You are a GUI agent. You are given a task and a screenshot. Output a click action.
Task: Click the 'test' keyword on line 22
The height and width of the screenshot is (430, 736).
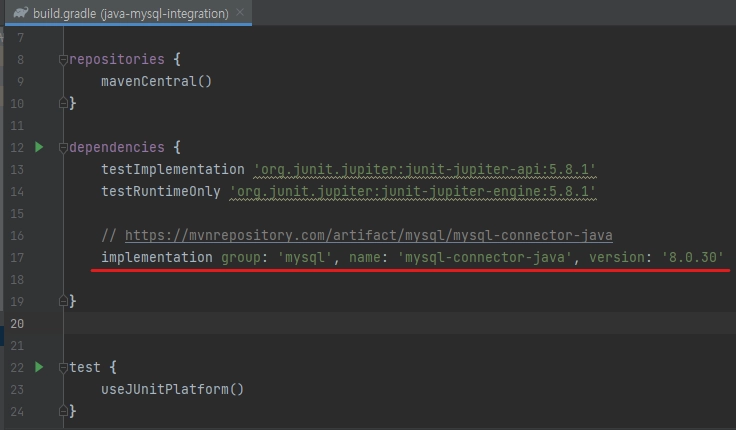tap(85, 367)
